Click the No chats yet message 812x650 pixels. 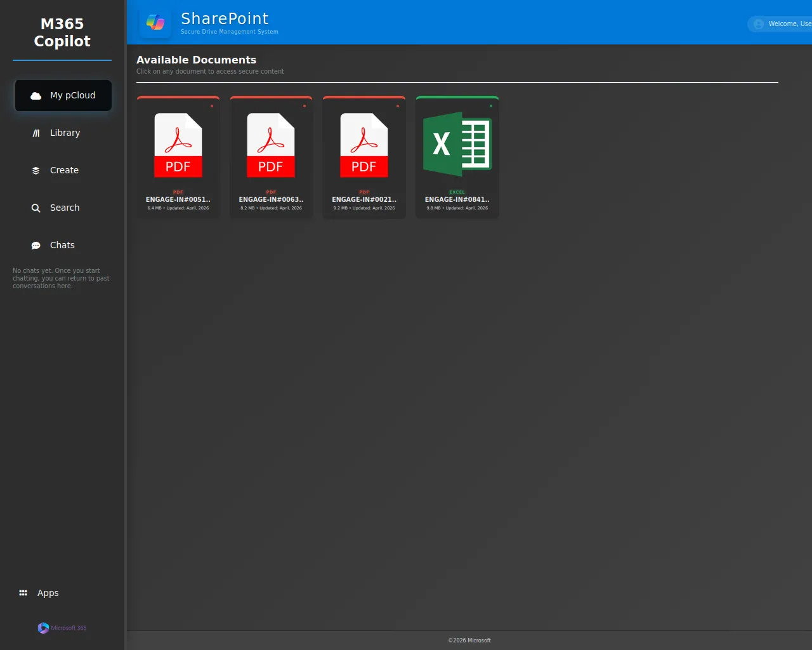[61, 278]
